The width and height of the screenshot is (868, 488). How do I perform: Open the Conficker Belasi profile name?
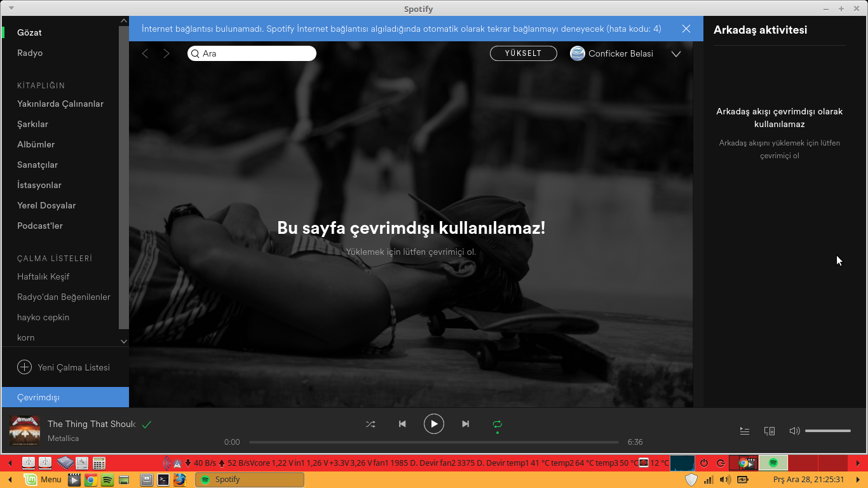pyautogui.click(x=621, y=53)
